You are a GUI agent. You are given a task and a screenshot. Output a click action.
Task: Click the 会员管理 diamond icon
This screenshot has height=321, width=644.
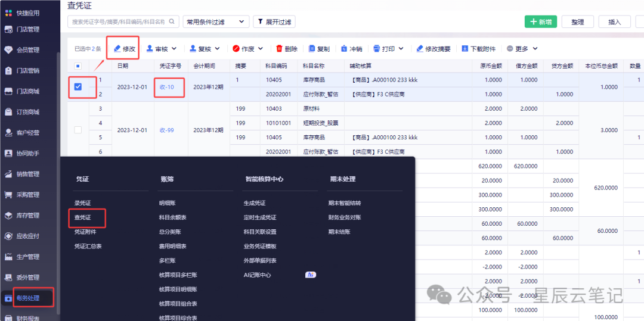(8, 50)
